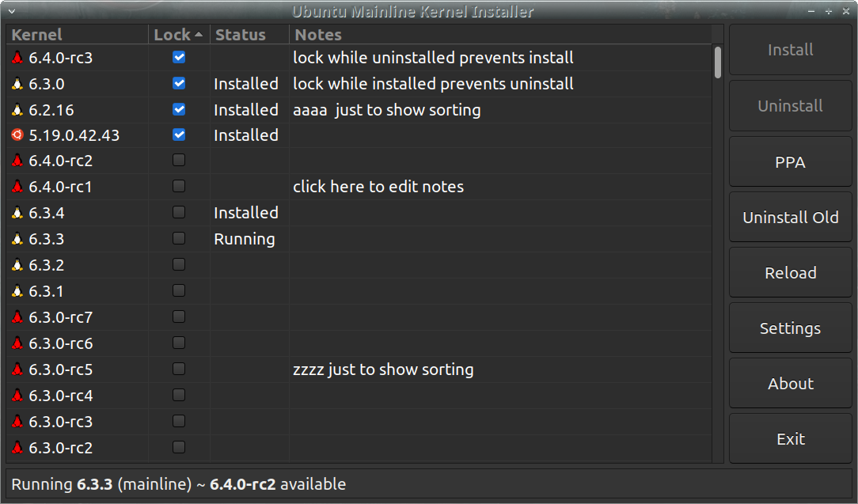Viewport: 858px width, 504px height.
Task: Click the Tux icon beside kernel 6.3.3
Action: (x=17, y=239)
